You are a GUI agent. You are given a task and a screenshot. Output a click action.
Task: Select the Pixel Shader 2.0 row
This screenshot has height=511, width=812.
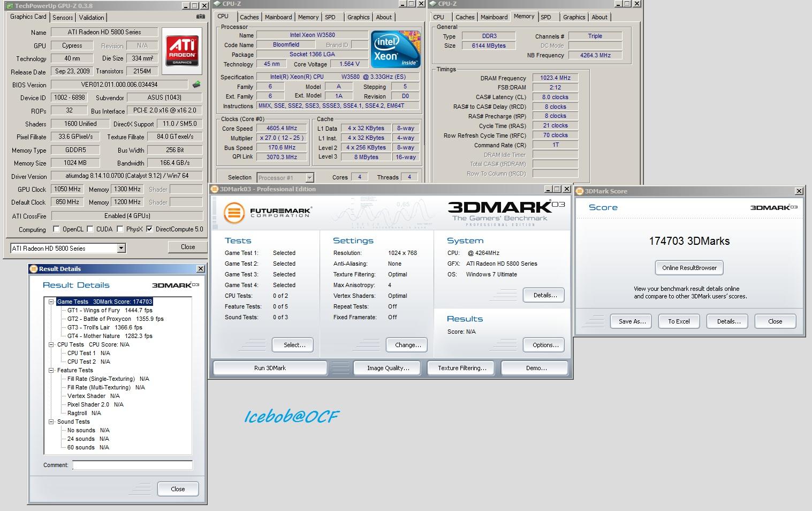pyautogui.click(x=95, y=404)
